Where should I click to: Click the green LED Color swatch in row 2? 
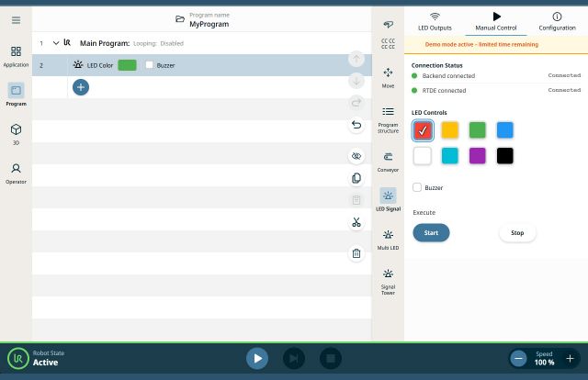click(127, 65)
